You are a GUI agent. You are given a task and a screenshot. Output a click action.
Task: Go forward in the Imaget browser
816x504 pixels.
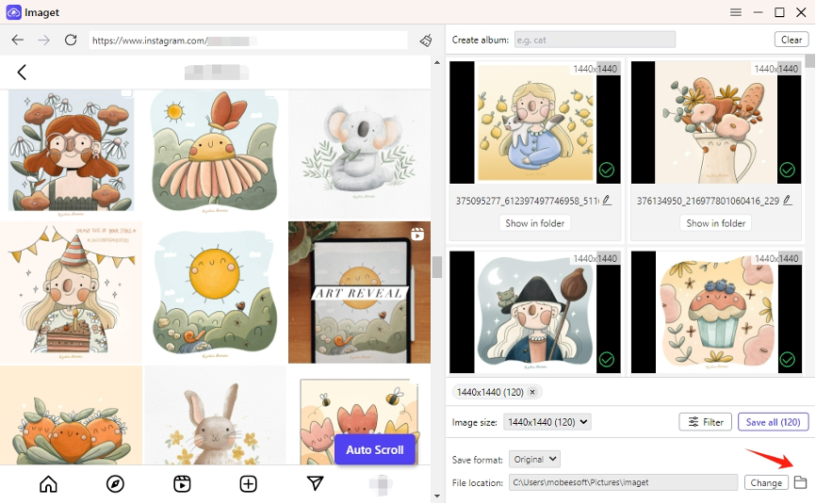pos(43,41)
